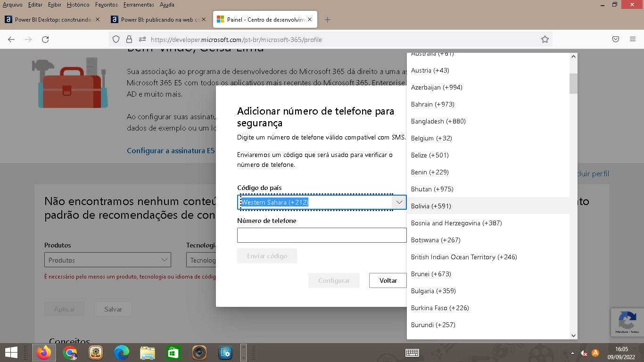The width and height of the screenshot is (644, 362).
Task: Select Benin (+229) from list
Action: pyautogui.click(x=488, y=172)
